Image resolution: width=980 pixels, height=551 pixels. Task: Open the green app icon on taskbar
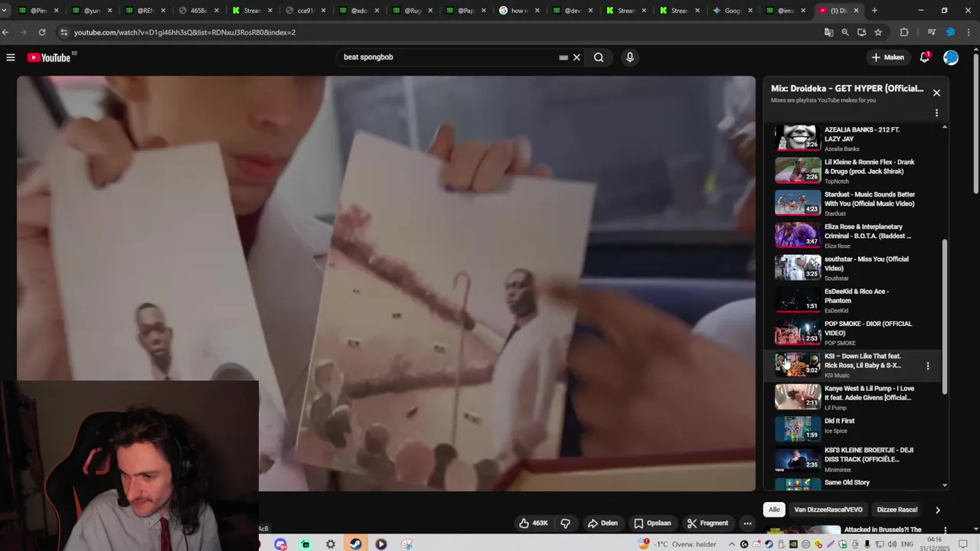tap(305, 544)
